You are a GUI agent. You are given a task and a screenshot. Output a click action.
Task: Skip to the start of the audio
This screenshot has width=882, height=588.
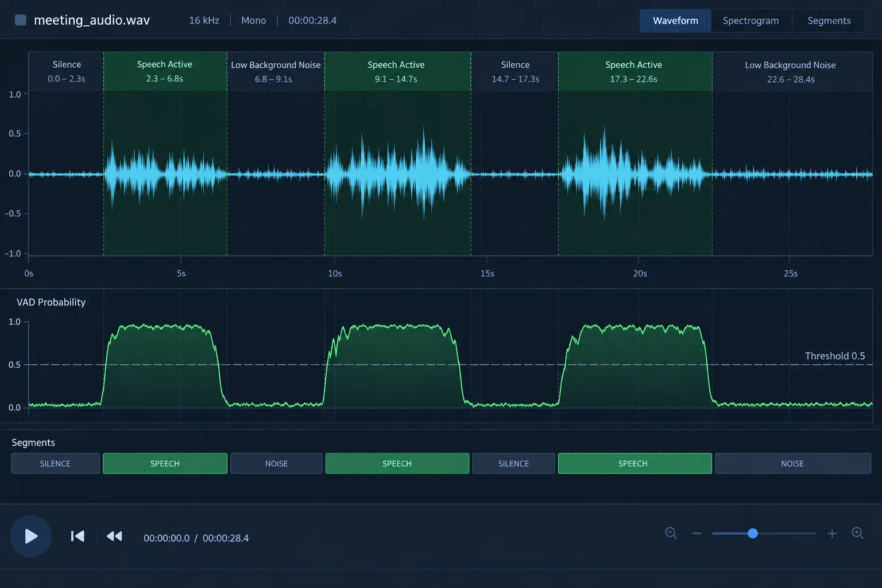tap(78, 536)
